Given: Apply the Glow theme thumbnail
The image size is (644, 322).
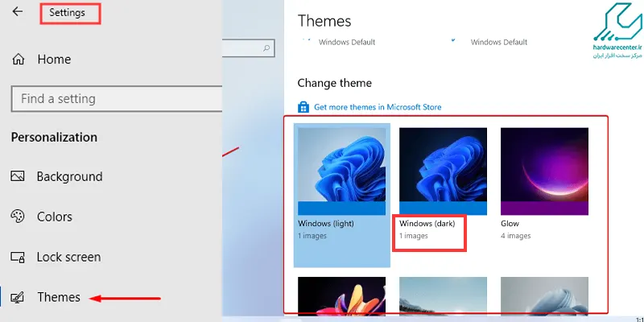Looking at the screenshot, I should click(544, 171).
